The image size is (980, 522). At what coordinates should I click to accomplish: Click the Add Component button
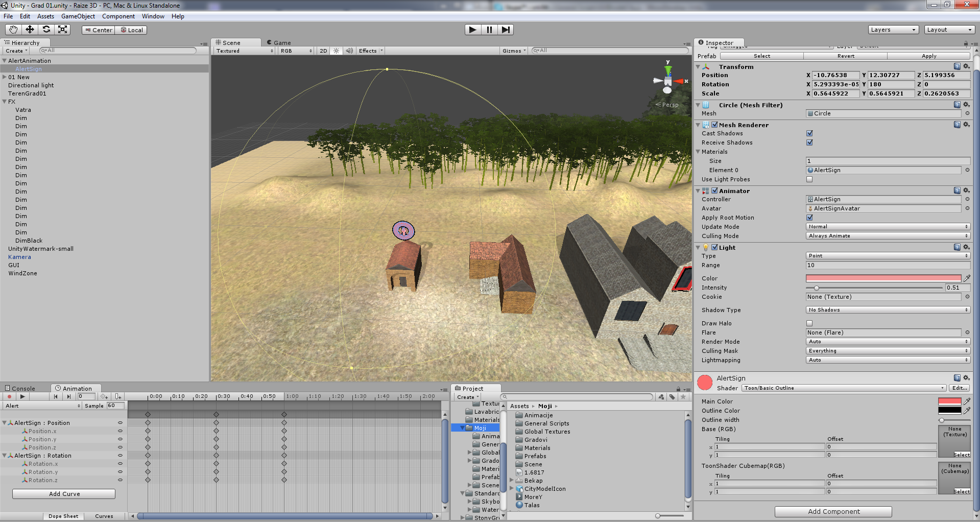[x=833, y=512]
